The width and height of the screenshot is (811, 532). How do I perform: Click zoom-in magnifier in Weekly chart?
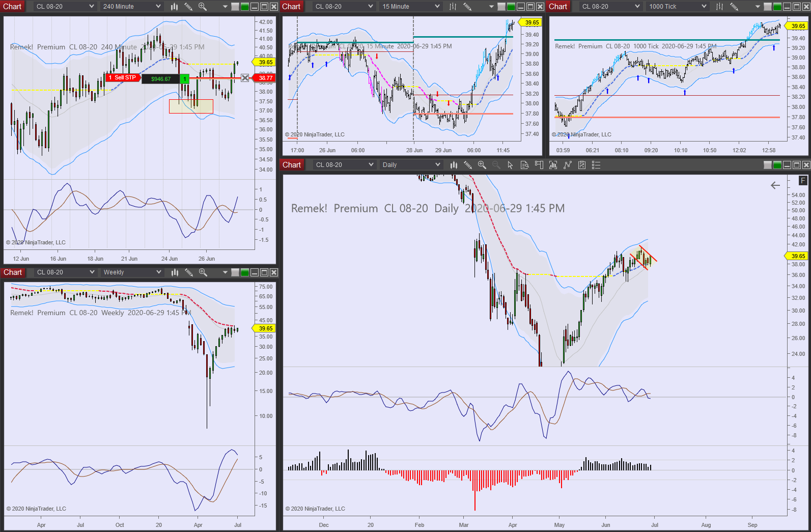(203, 272)
